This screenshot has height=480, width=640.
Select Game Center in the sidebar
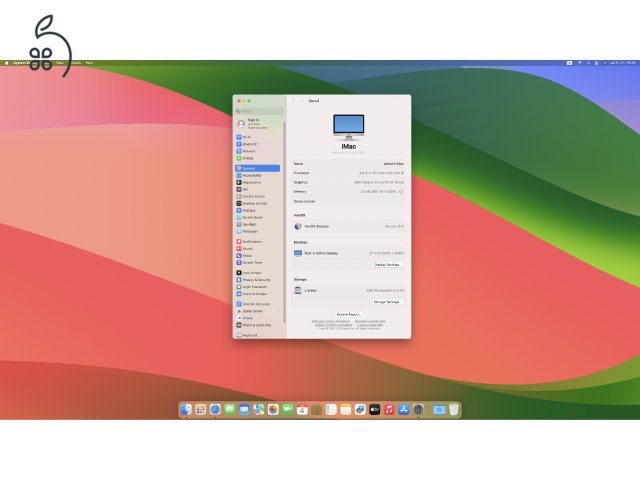point(258,311)
